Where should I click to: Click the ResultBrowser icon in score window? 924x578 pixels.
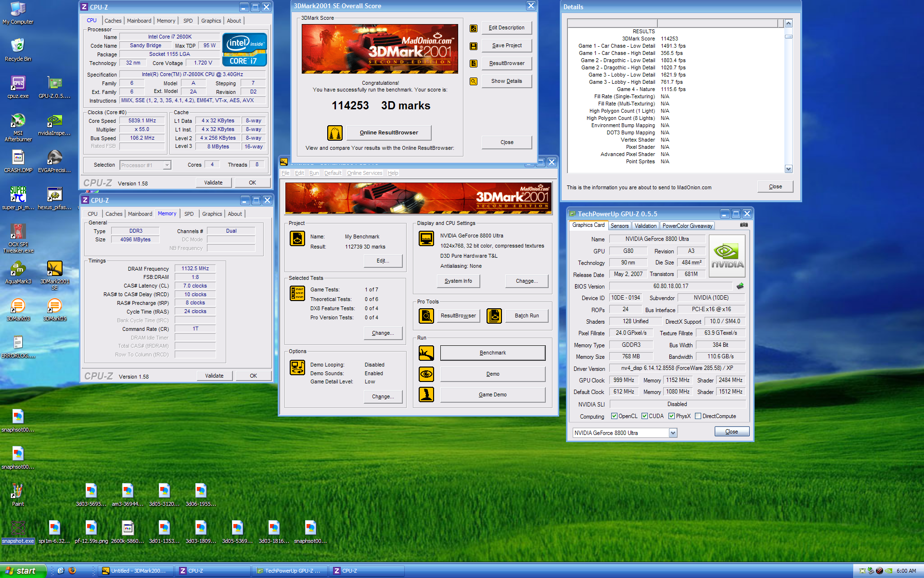474,64
